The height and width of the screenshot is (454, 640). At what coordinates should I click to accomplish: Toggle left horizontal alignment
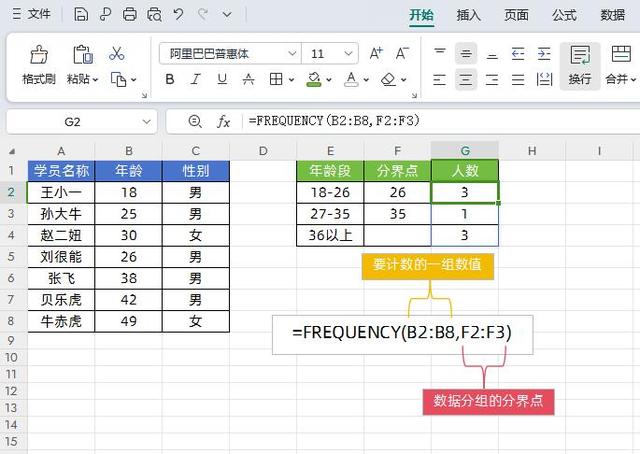point(440,79)
